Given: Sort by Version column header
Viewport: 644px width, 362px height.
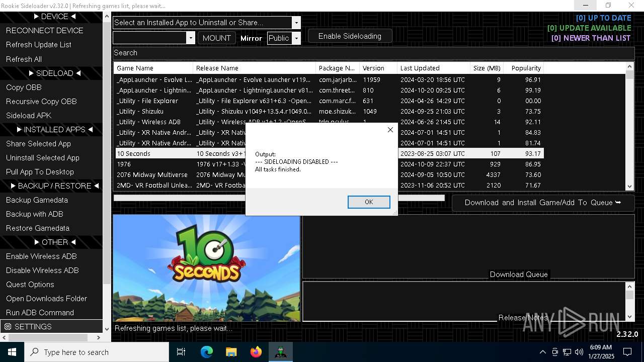Looking at the screenshot, I should click(379, 68).
